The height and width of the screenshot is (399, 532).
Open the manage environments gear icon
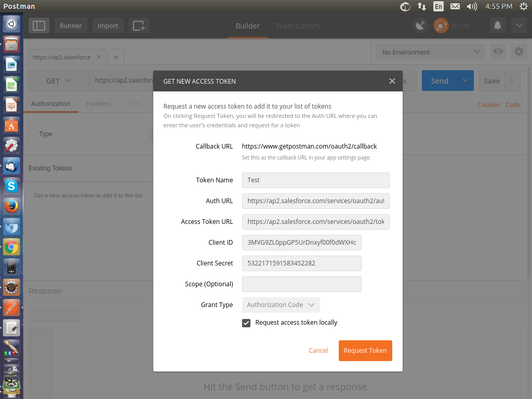(519, 51)
